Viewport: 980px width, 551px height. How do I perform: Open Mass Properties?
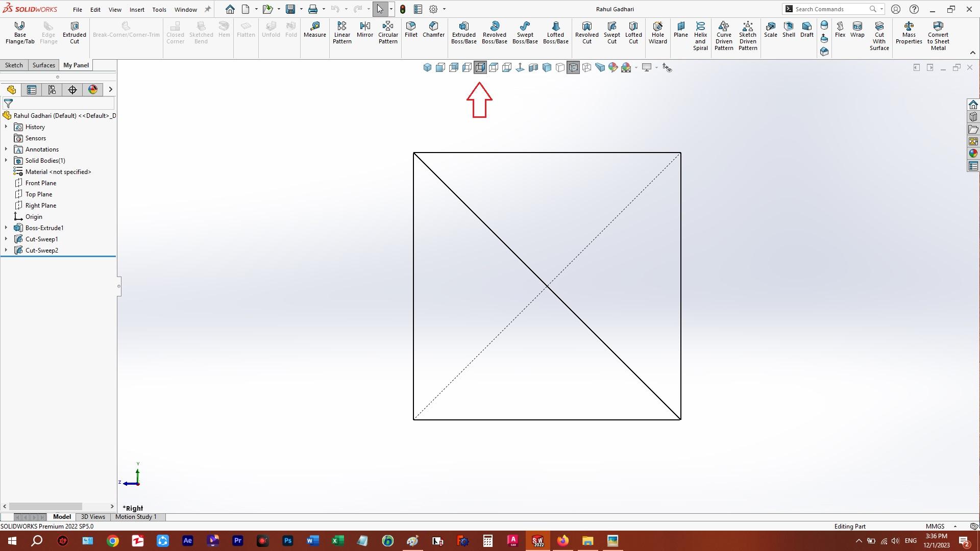[x=909, y=33]
